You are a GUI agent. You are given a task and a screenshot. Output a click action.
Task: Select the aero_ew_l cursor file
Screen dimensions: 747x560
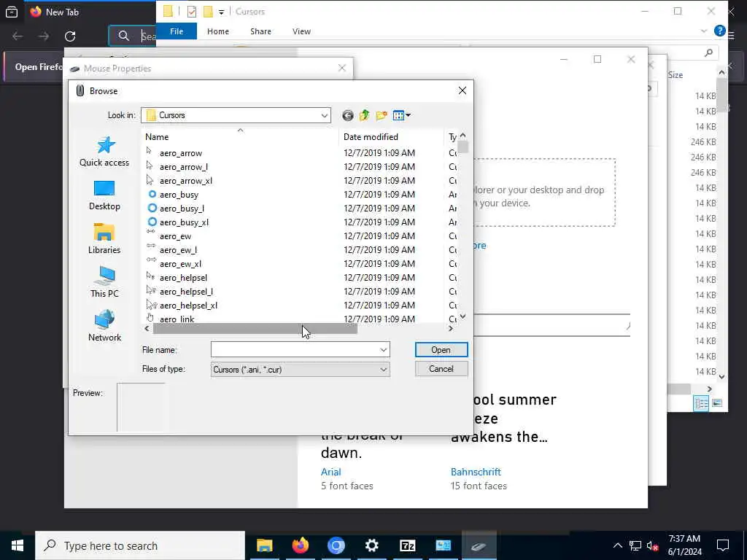tap(178, 250)
